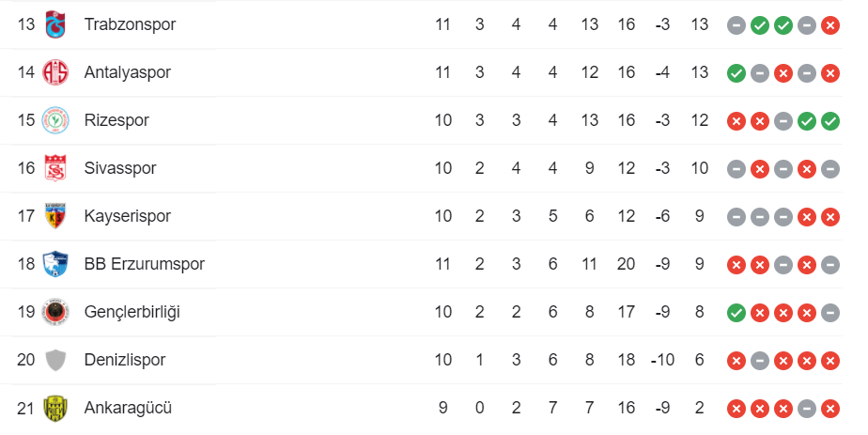This screenshot has height=435, width=868.
Task: Click Rizespor's latest win form indicator
Action: point(829,120)
